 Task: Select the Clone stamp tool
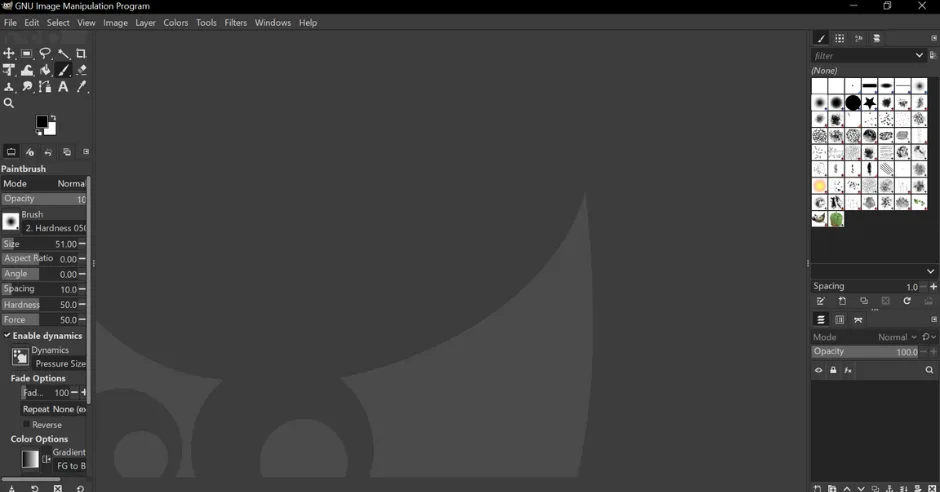(8, 87)
